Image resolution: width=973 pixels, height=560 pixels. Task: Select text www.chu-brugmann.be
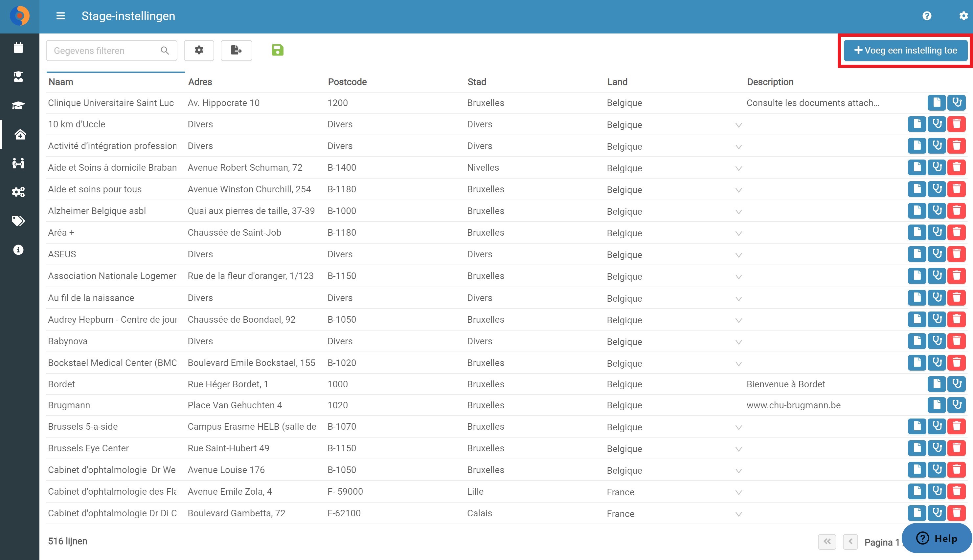793,405
